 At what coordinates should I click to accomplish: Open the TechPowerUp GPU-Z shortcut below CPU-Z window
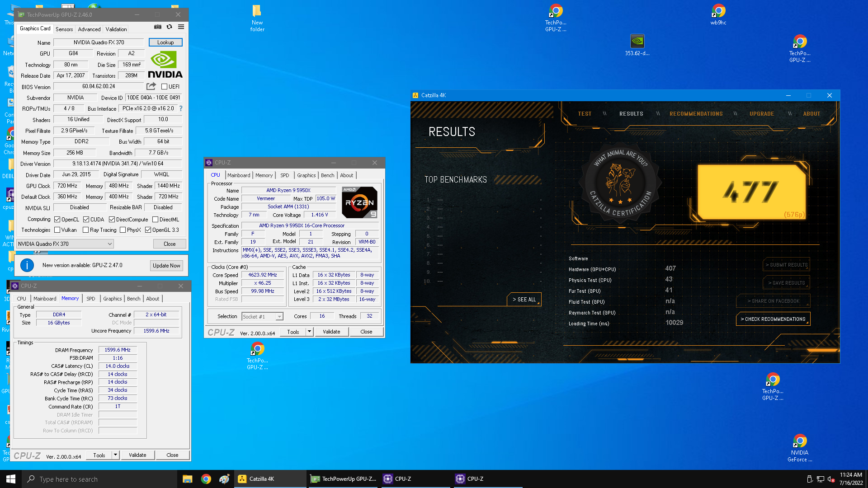(x=257, y=356)
